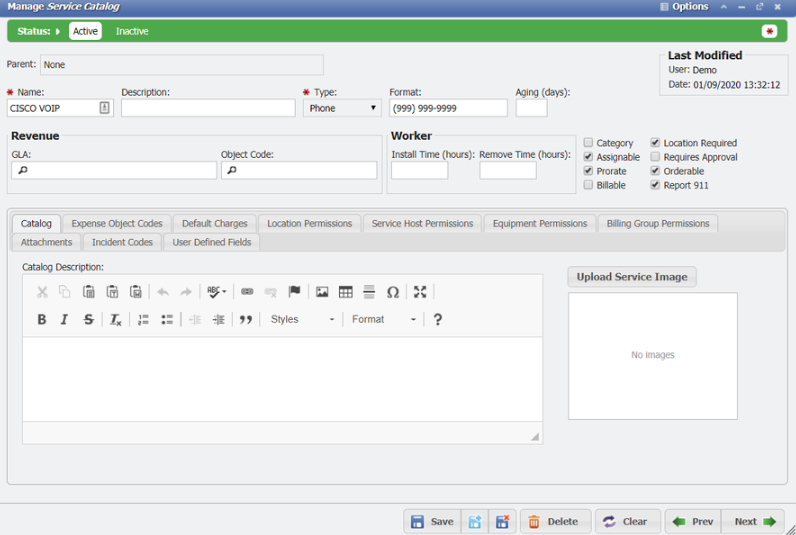Set status to Inactive

pyautogui.click(x=132, y=31)
